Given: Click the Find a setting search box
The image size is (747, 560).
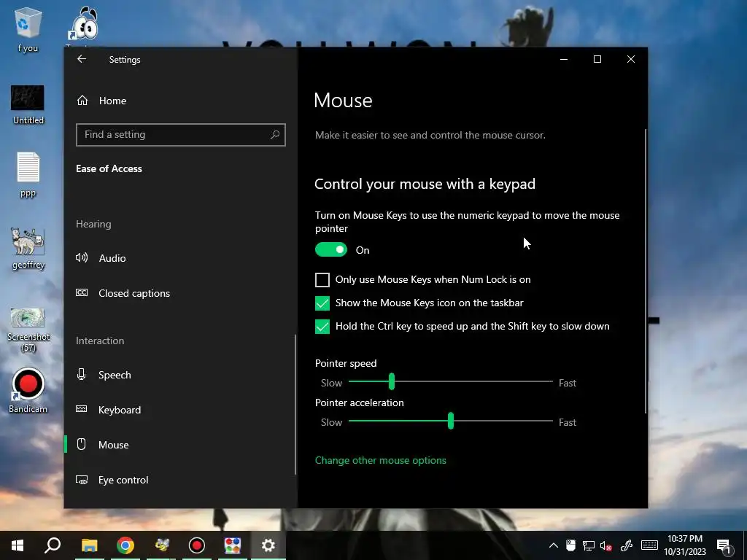Looking at the screenshot, I should pyautogui.click(x=181, y=135).
